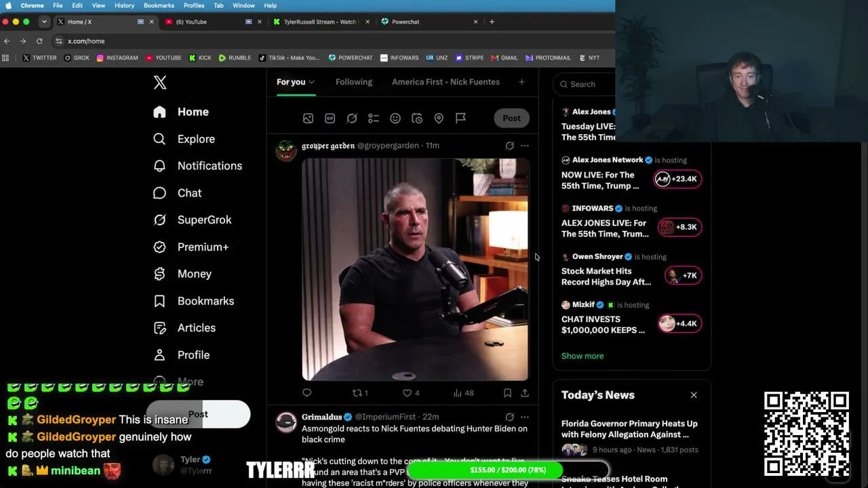Add media using the composer image icon
Viewport: 868px width, 488px height.
[308, 119]
